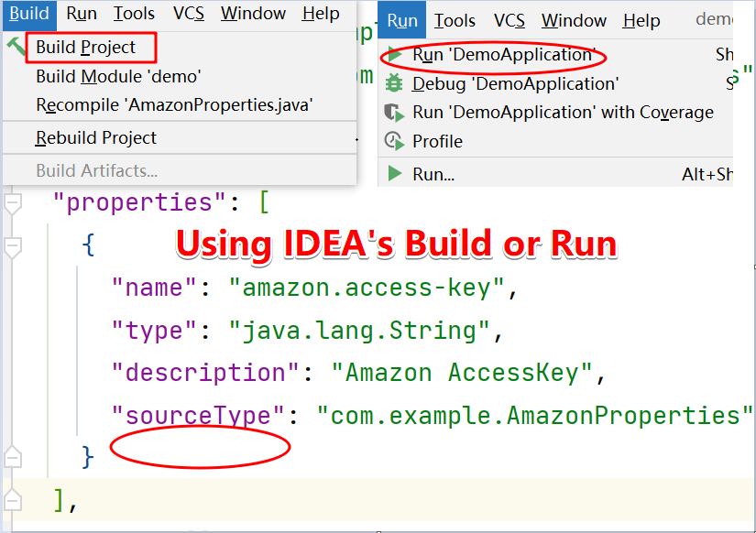Open Run menu next to Build
756x533 pixels.
pyautogui.click(x=82, y=14)
